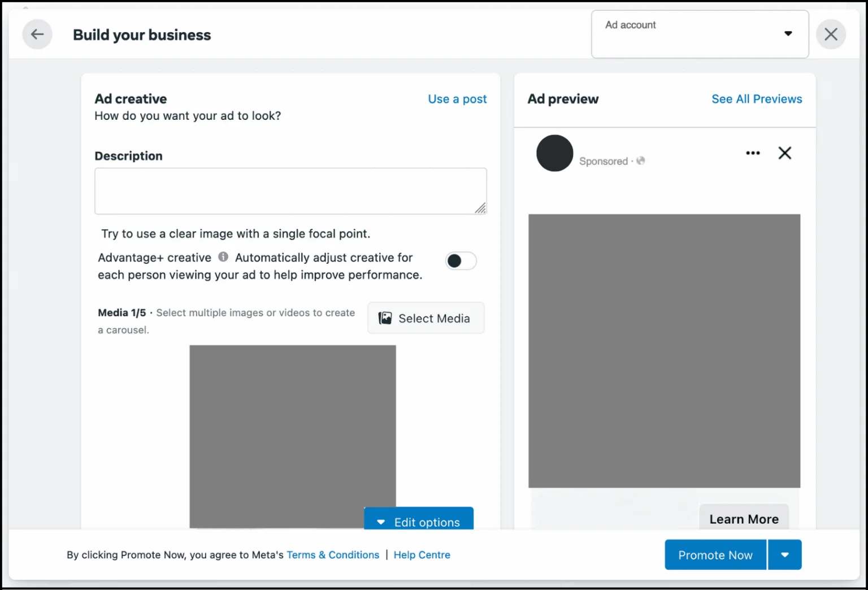Click the Use a post link
868x590 pixels.
coord(457,99)
